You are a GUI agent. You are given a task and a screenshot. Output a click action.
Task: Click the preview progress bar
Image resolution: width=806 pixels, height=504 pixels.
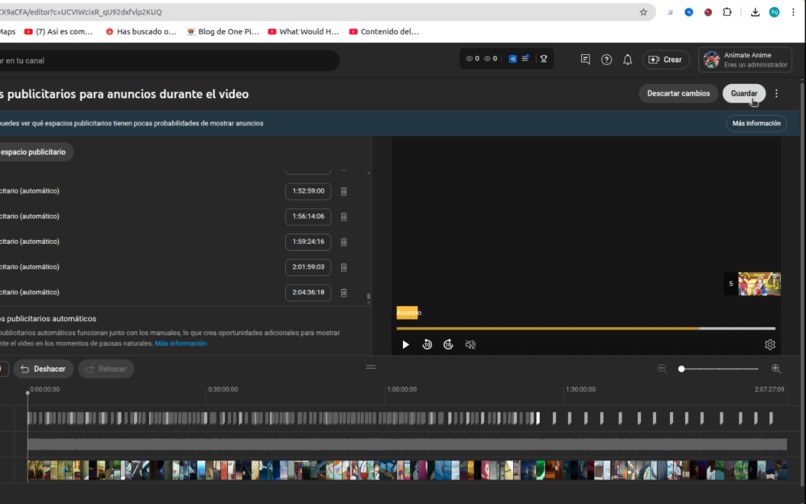coord(585,328)
